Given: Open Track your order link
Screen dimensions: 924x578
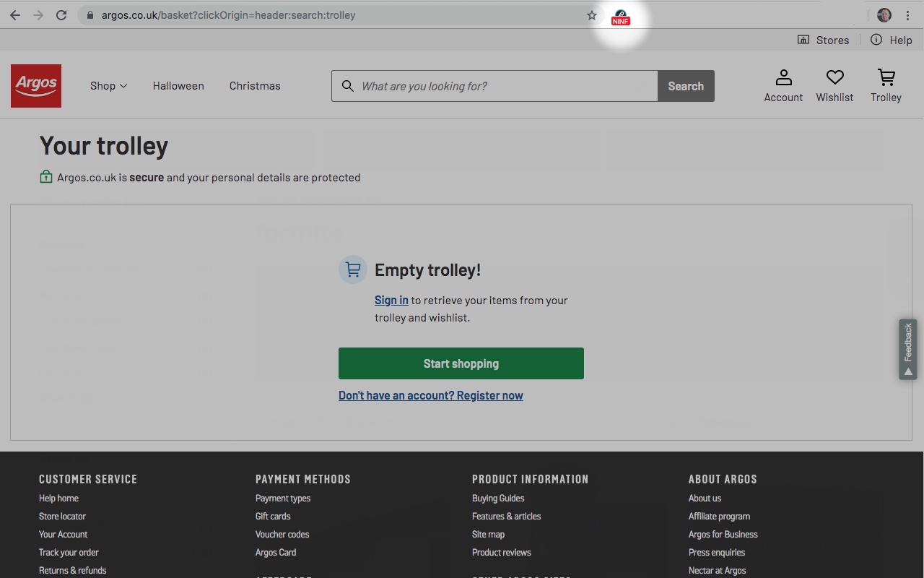Looking at the screenshot, I should point(69,552).
